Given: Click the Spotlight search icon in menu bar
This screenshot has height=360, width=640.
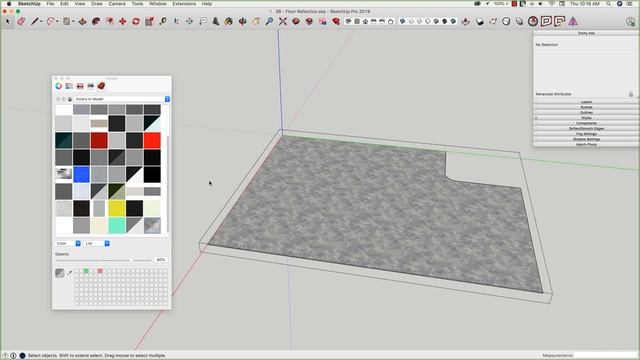Looking at the screenshot, I should [x=609, y=4].
